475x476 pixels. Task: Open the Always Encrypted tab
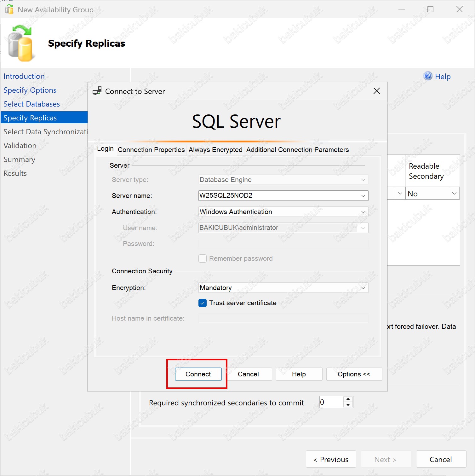215,150
